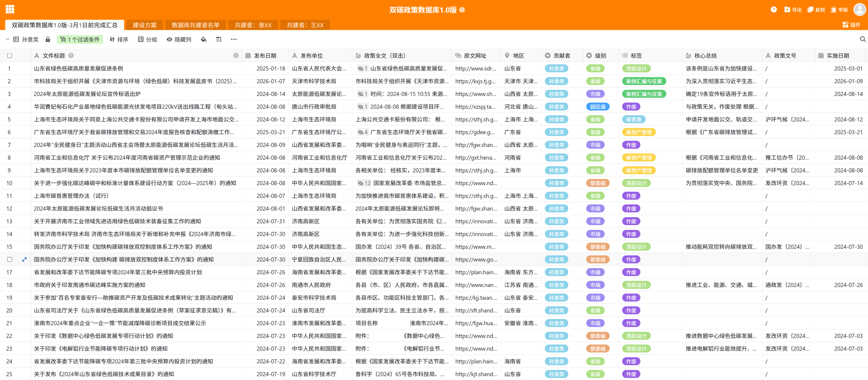The image size is (868, 380).
Task: Click the 顶层设计 tag in row 1
Action: (x=636, y=69)
